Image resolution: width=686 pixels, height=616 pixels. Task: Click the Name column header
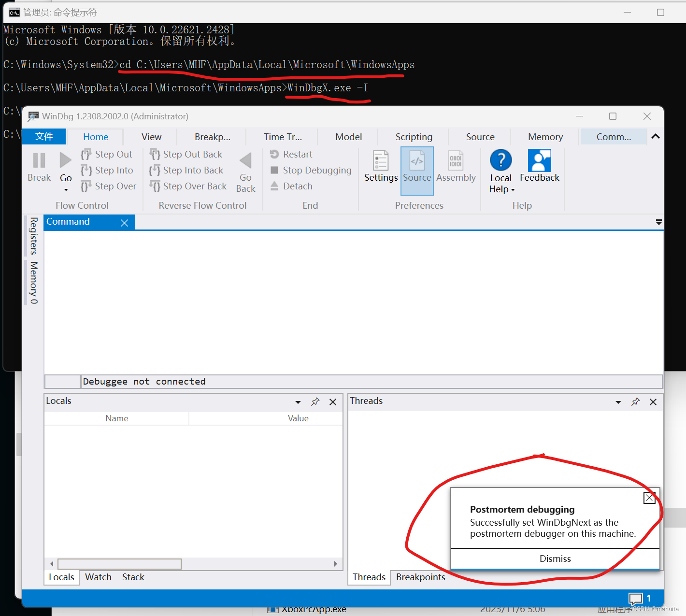pos(117,418)
